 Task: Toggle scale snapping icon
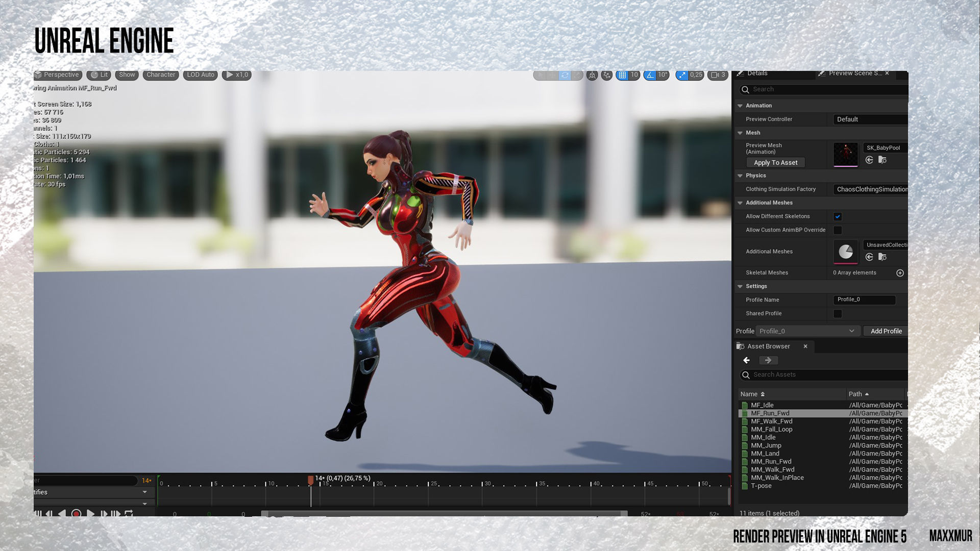point(682,75)
